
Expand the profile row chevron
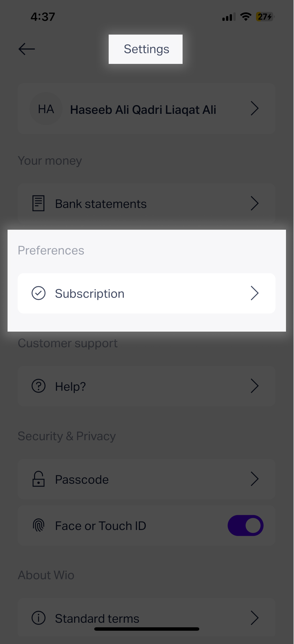[254, 109]
